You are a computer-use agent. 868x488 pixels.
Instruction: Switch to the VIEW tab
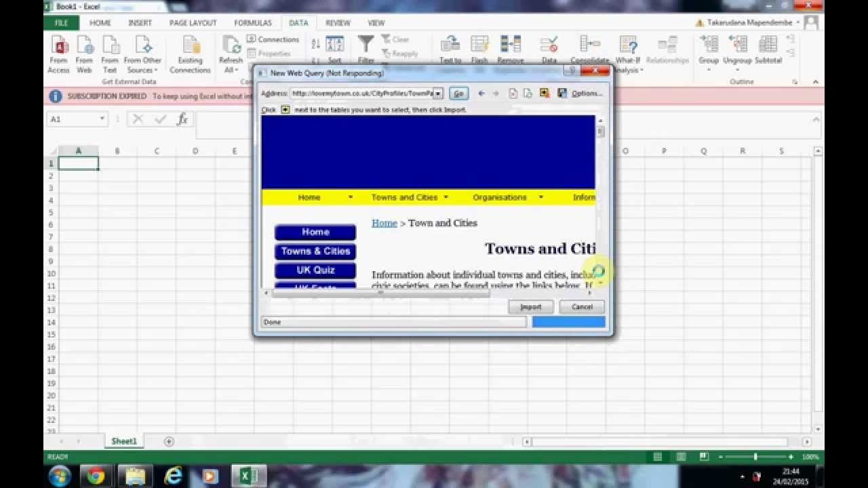tap(376, 23)
